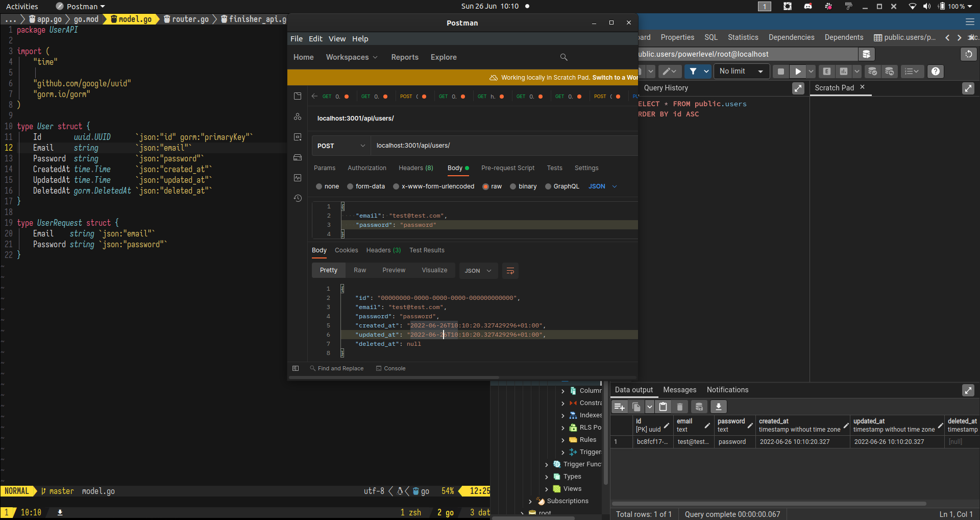980x520 pixels.
Task: Click pgAdmin Explain button
Action: 827,72
